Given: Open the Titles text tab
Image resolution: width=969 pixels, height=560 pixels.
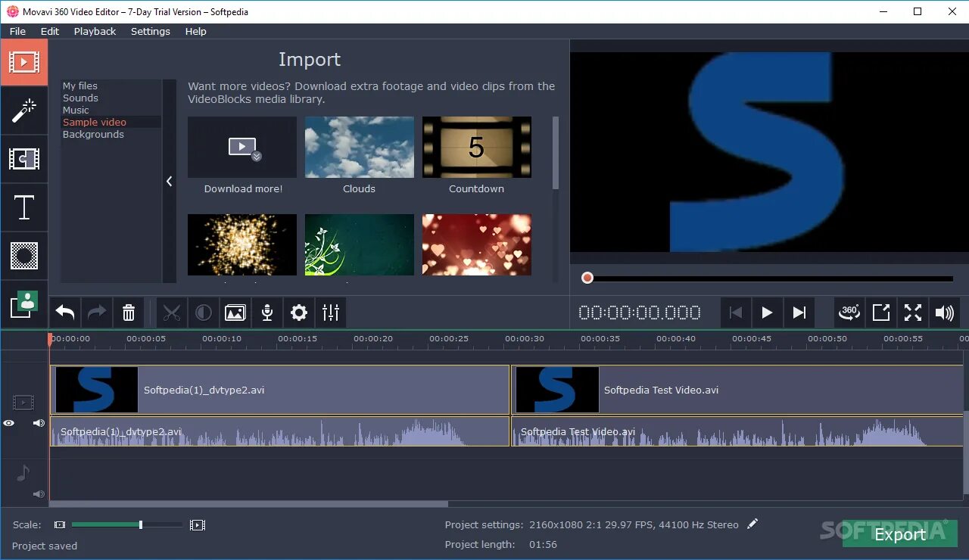Looking at the screenshot, I should 23,207.
